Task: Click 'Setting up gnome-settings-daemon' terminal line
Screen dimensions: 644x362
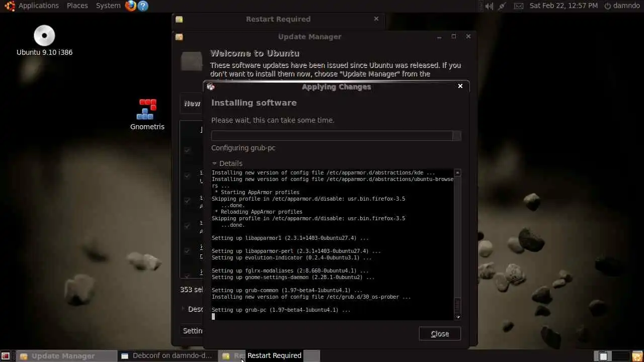Action: point(293,277)
